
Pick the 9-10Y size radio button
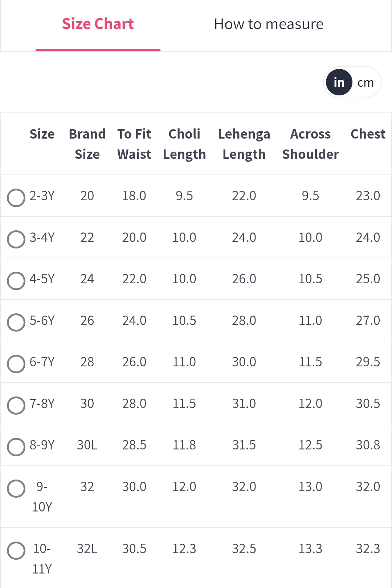[x=16, y=489]
